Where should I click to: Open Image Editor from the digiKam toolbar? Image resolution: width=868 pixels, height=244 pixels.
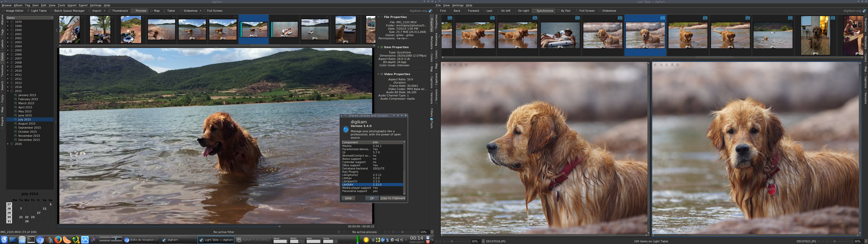click(x=13, y=11)
